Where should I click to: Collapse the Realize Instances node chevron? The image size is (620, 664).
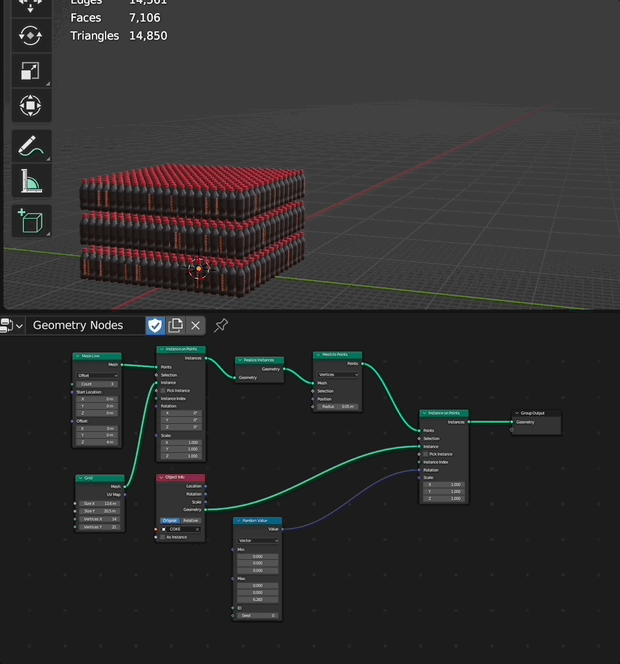click(x=240, y=360)
